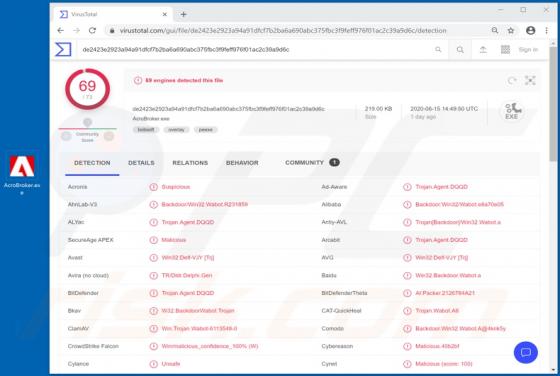Click the zoom magnifier in the address bar
This screenshot has width=560, height=376.
pyautogui.click(x=495, y=31)
